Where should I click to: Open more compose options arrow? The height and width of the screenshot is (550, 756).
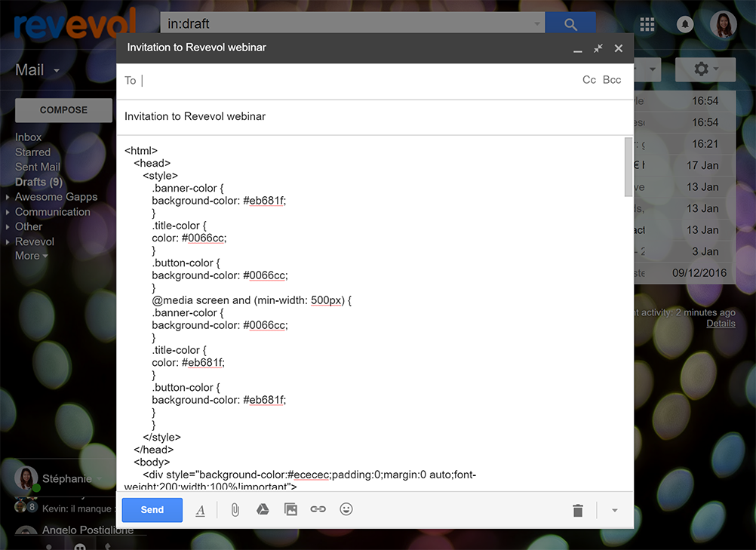tap(615, 510)
